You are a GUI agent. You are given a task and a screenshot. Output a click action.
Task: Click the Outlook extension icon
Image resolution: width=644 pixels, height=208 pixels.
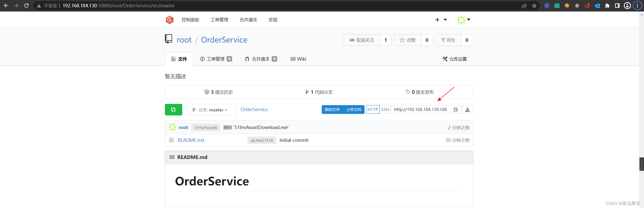597,6
